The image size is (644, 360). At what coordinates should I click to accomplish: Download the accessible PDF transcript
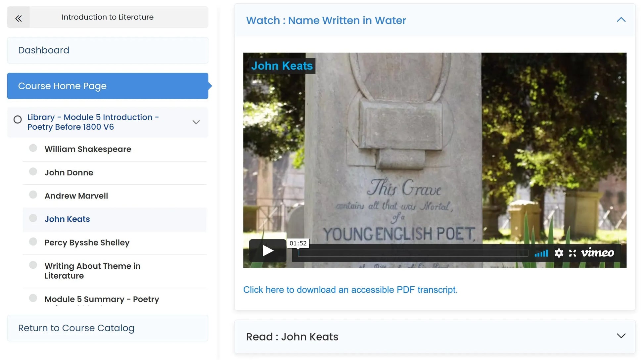[350, 290]
